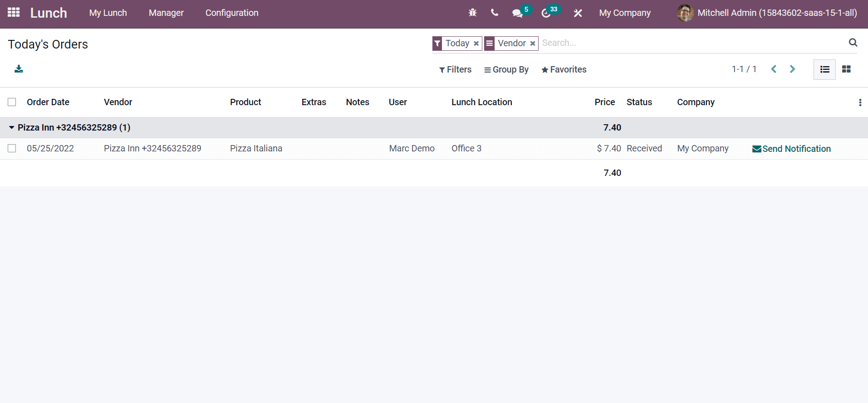Open activities clock icon with badge 33
This screenshot has height=403, width=868.
(546, 13)
